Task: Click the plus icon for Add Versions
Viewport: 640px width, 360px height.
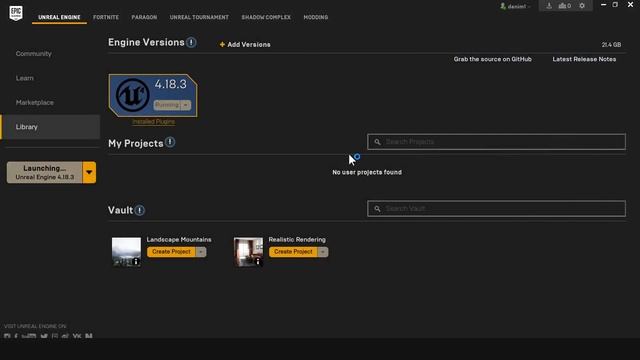Action: [x=222, y=44]
